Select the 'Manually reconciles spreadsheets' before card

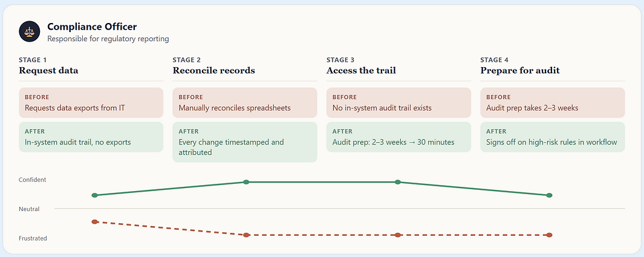pyautogui.click(x=245, y=103)
